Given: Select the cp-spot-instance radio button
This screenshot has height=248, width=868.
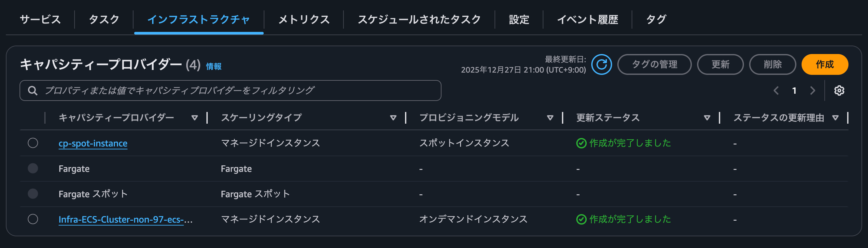Looking at the screenshot, I should [33, 143].
